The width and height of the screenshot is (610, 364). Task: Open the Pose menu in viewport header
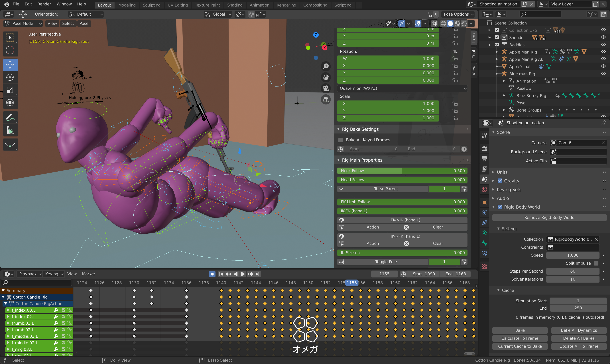point(84,24)
